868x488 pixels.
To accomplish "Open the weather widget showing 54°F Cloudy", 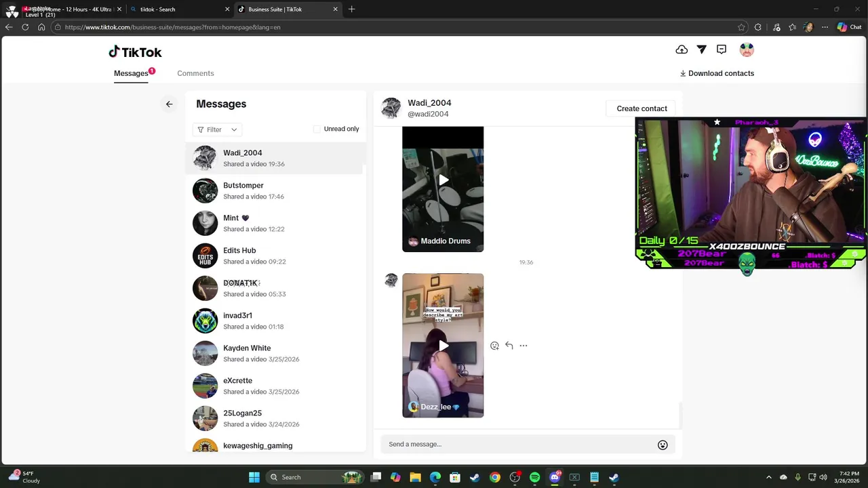I will [x=24, y=477].
